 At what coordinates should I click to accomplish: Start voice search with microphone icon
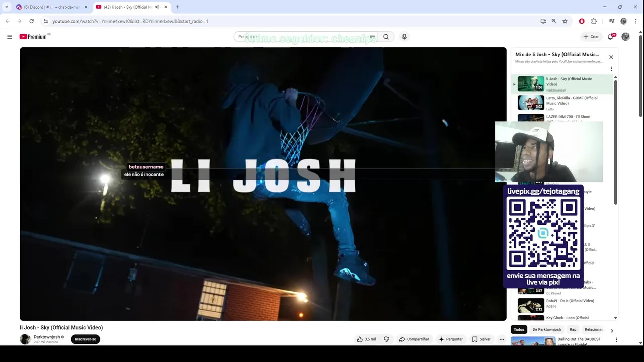click(404, 37)
